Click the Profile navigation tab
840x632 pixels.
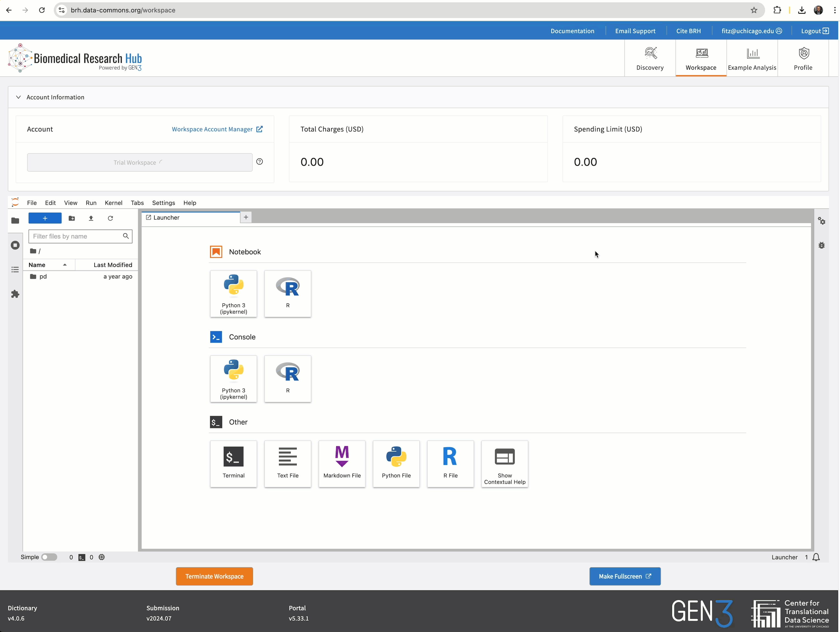(x=803, y=58)
